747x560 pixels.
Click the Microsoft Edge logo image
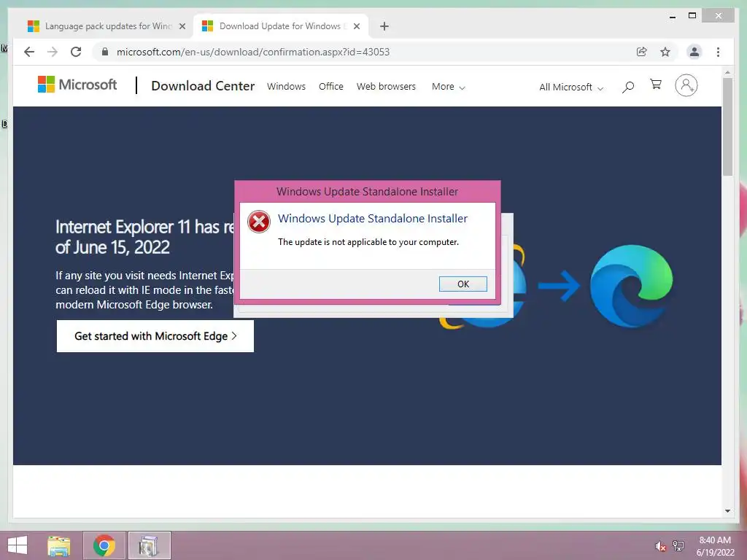click(x=631, y=286)
